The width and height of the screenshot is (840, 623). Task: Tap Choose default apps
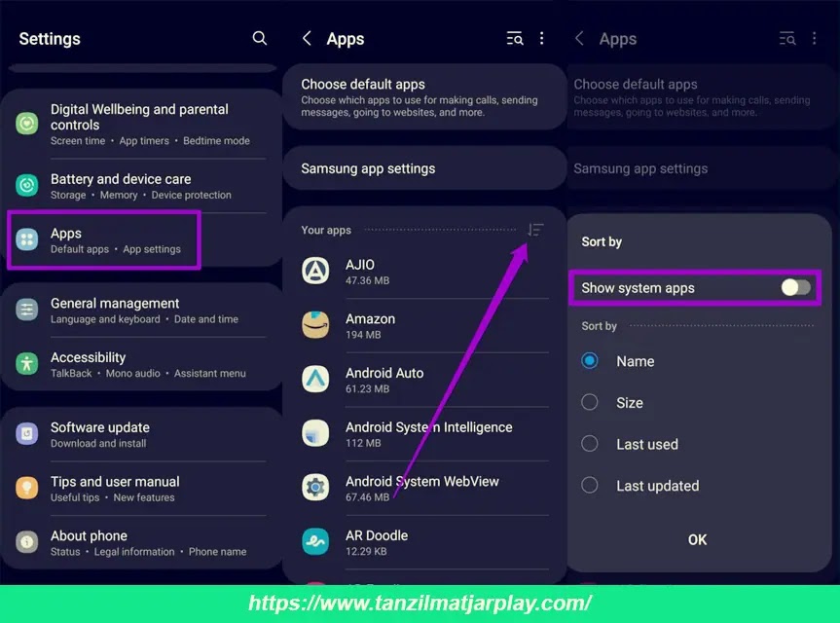(423, 97)
